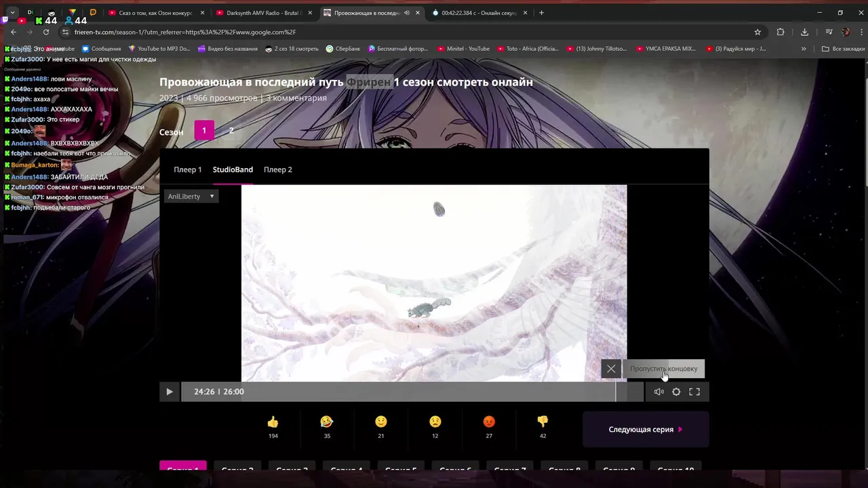
Task: Switch to the 'Сказ о том, как Озон' tab
Action: pos(157,13)
